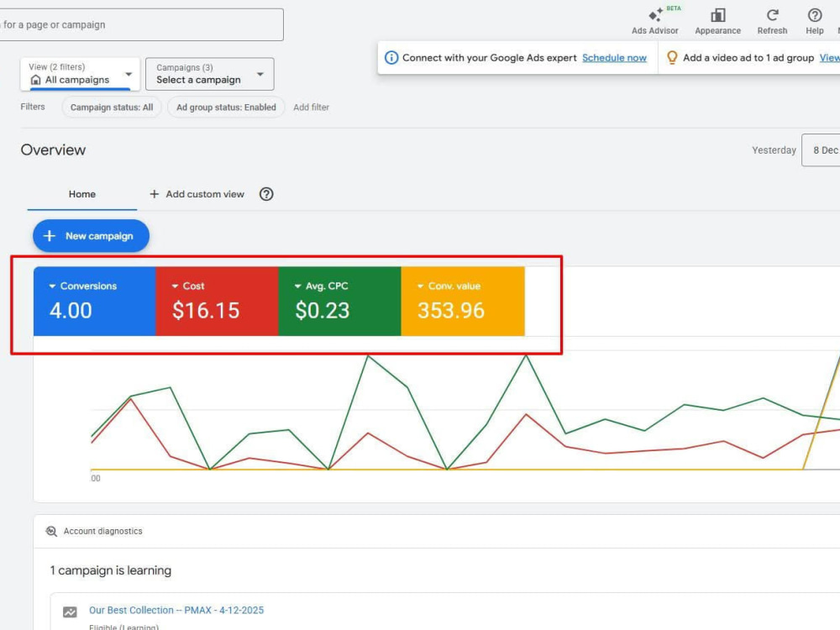
Task: Select the blue Conversions scorecard
Action: [94, 301]
